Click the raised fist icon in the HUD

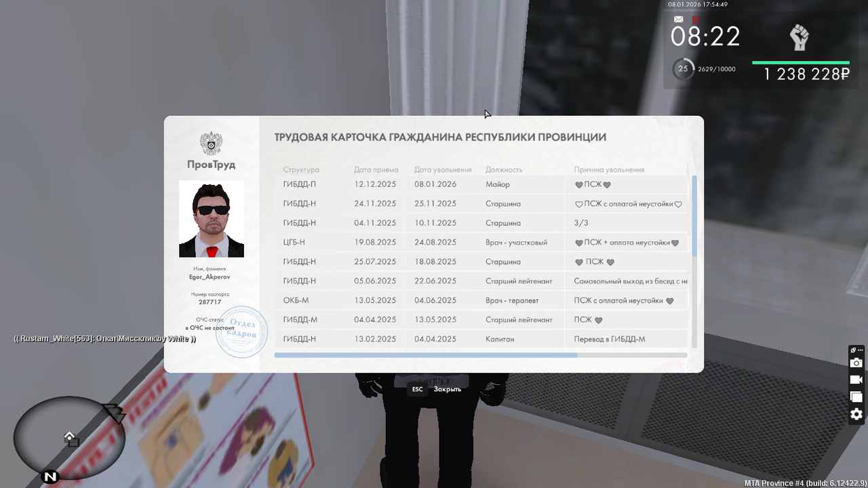point(800,37)
